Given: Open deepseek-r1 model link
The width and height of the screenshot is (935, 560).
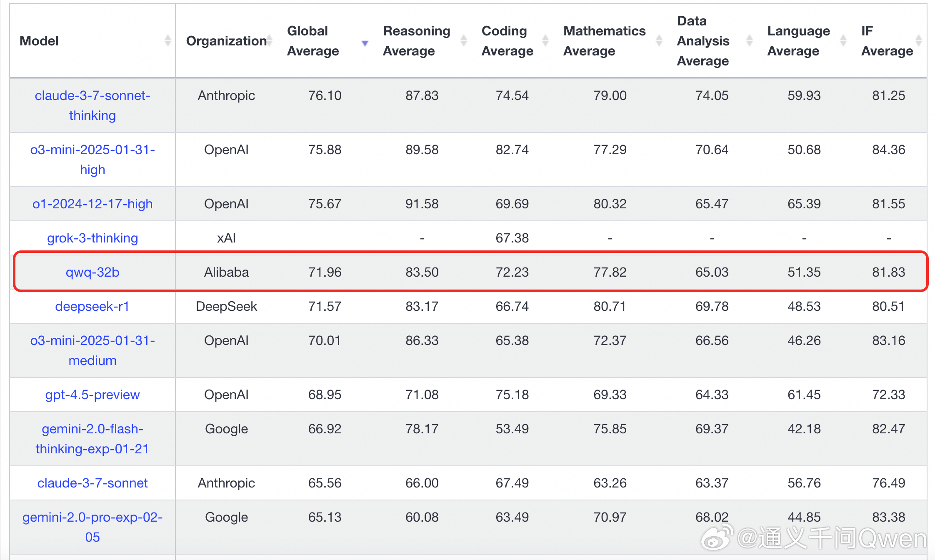Looking at the screenshot, I should point(92,306).
